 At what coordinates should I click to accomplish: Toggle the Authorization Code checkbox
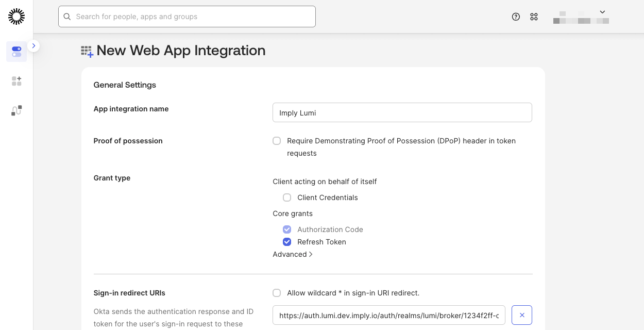287,229
